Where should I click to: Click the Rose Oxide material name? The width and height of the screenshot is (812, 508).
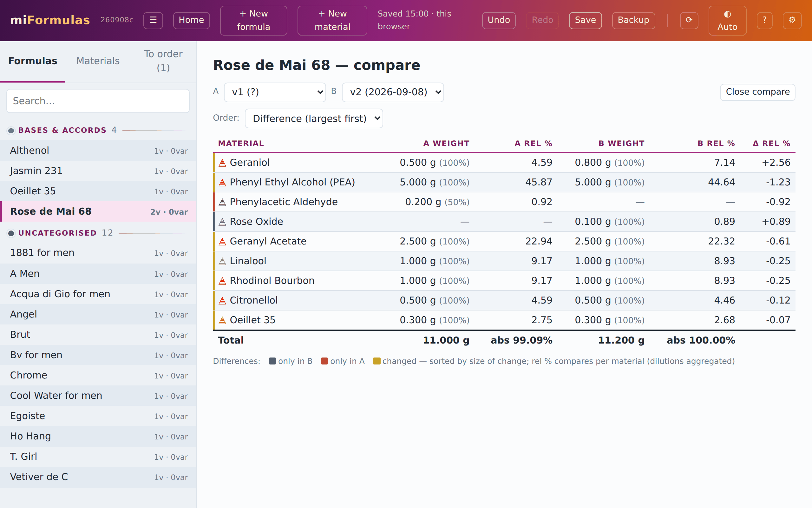point(256,222)
